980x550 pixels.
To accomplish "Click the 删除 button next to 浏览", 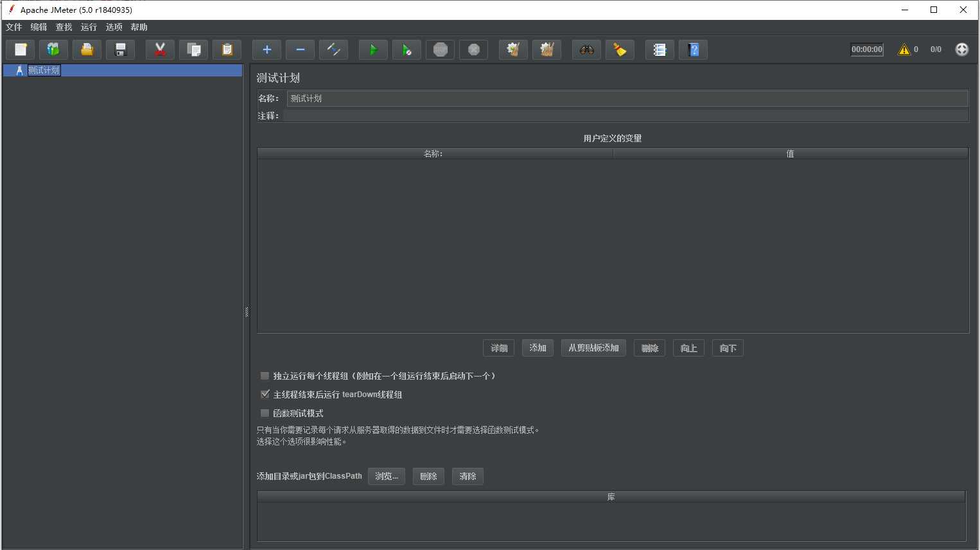I will tap(428, 476).
